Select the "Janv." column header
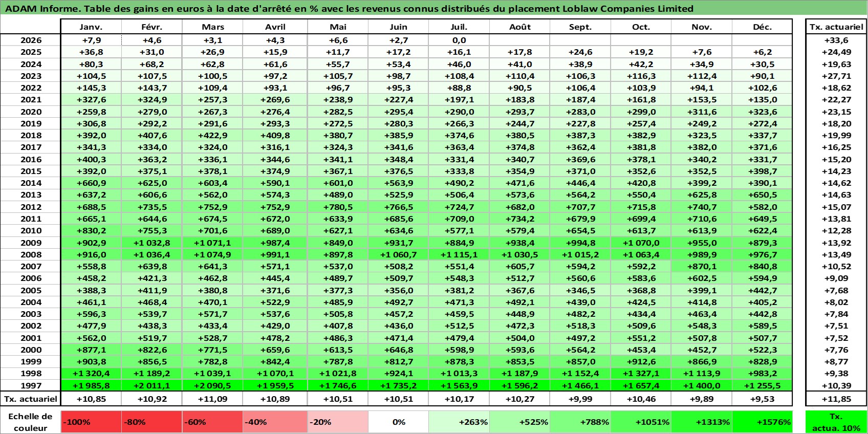868x434 pixels. 91,27
